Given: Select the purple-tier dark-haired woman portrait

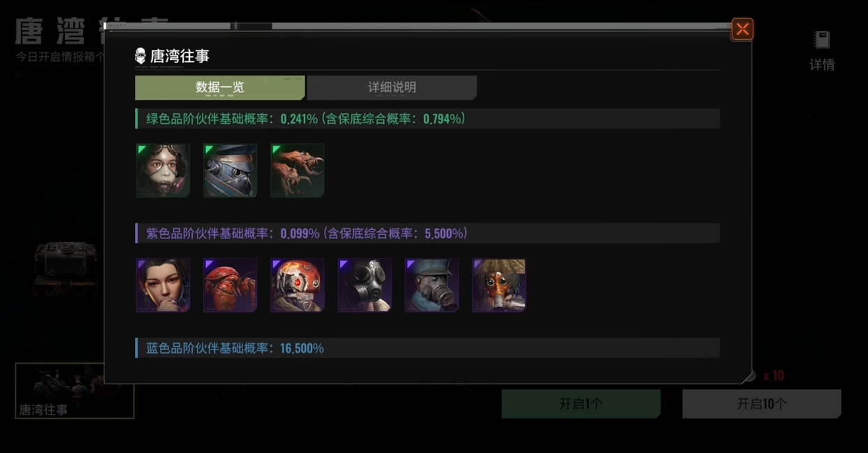Looking at the screenshot, I should (163, 285).
